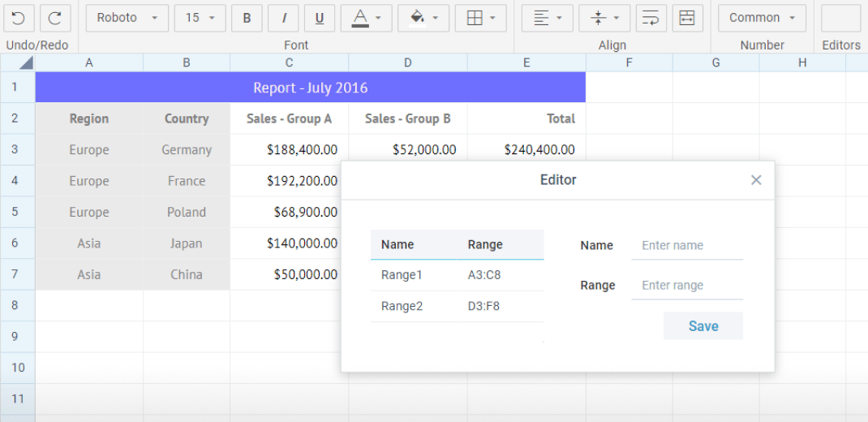Click the Name column header in Editor table

coord(414,244)
